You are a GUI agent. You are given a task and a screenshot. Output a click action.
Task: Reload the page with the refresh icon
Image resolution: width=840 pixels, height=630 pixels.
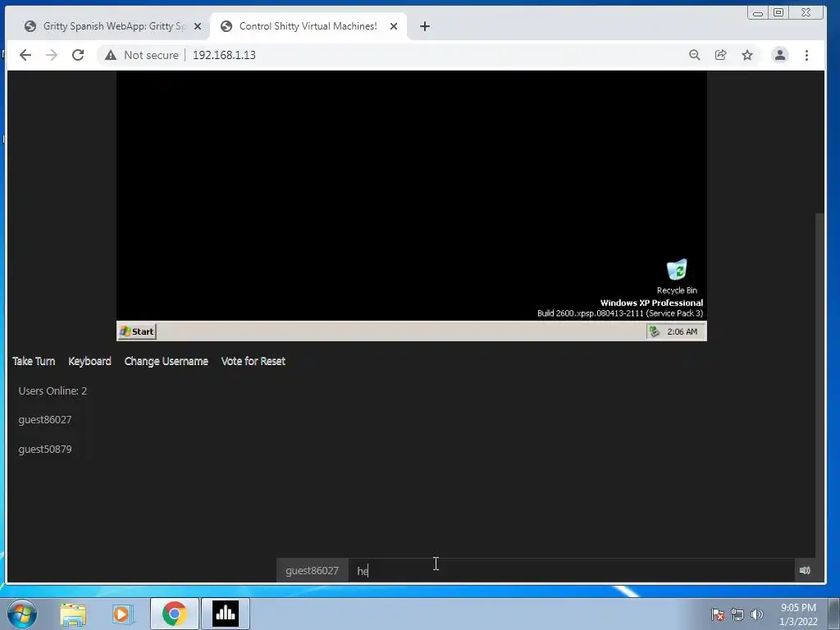[x=78, y=55]
